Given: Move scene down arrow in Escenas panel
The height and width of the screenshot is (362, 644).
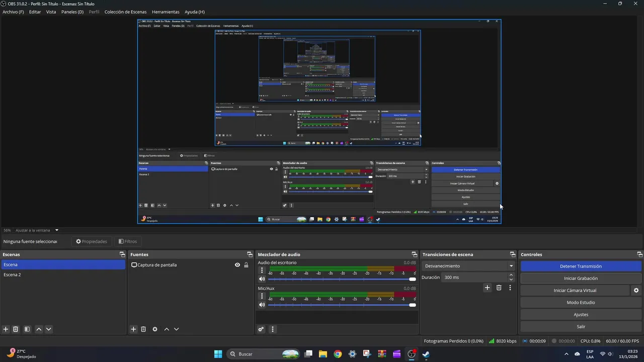Looking at the screenshot, I should (x=48, y=329).
